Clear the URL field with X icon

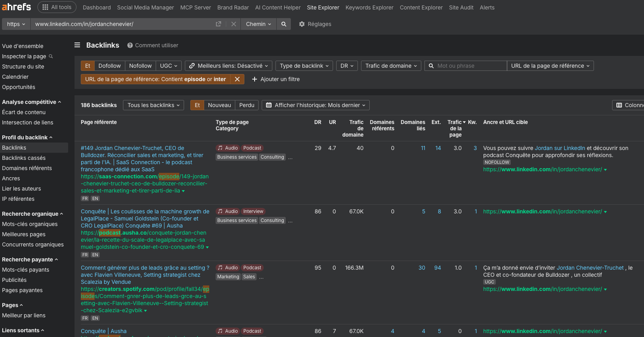pyautogui.click(x=234, y=24)
